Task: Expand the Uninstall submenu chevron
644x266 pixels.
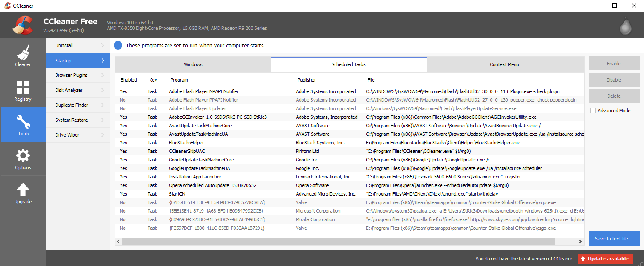Action: 103,45
